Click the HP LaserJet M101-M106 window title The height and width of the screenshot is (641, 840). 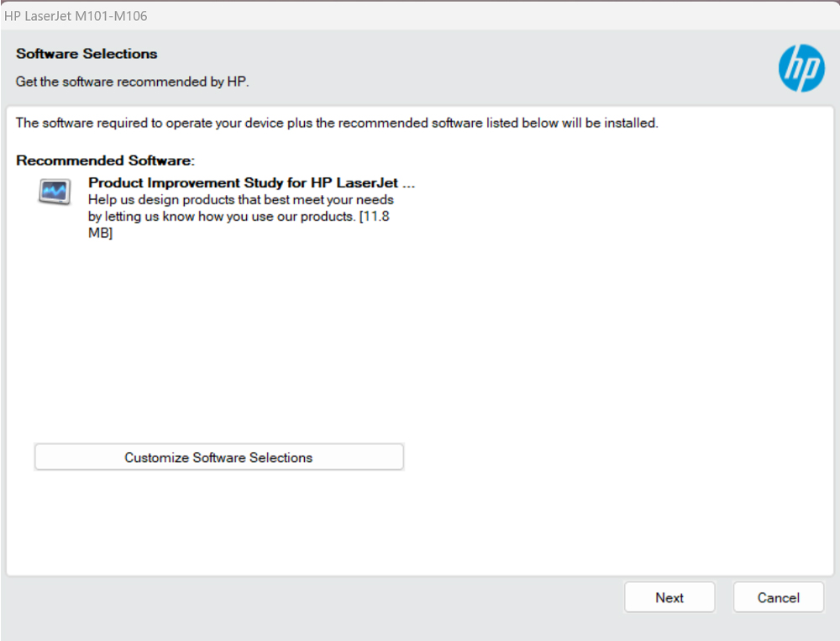click(76, 16)
